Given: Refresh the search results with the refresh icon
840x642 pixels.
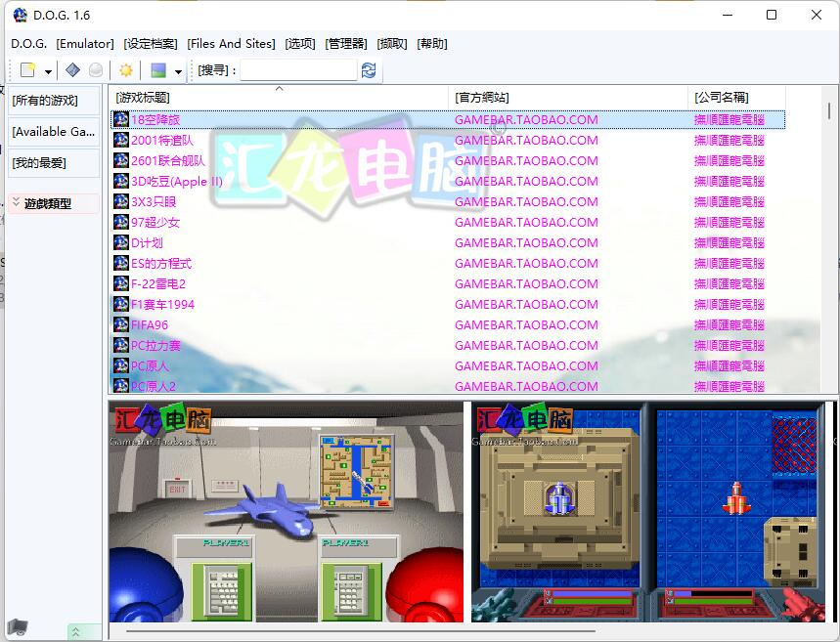Looking at the screenshot, I should pyautogui.click(x=369, y=70).
